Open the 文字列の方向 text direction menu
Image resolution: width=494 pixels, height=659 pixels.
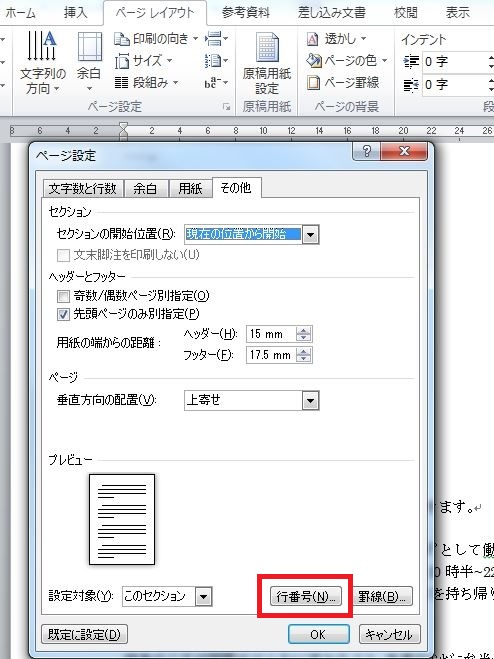(x=42, y=63)
